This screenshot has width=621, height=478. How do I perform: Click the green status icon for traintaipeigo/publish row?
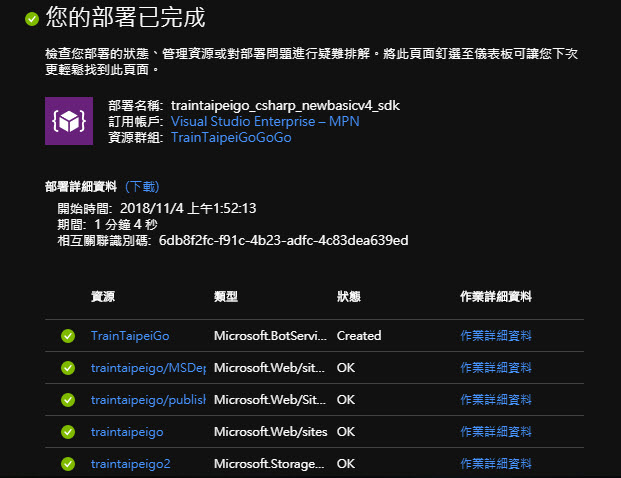68,400
